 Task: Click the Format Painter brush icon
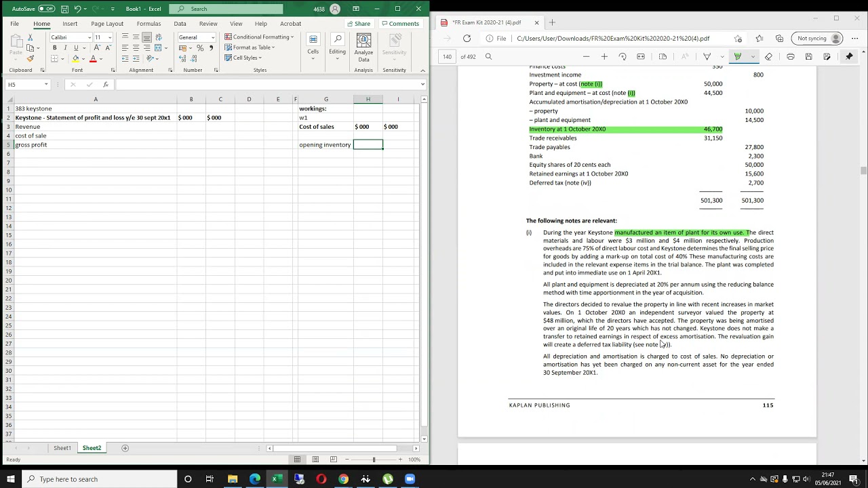tap(31, 59)
